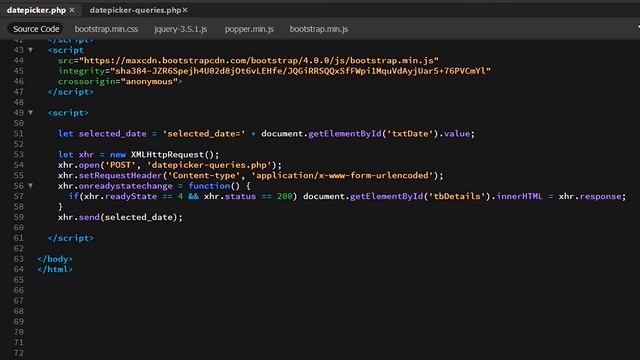Switch to the datepicker.php tab
The height and width of the screenshot is (360, 640).
[x=36, y=10]
